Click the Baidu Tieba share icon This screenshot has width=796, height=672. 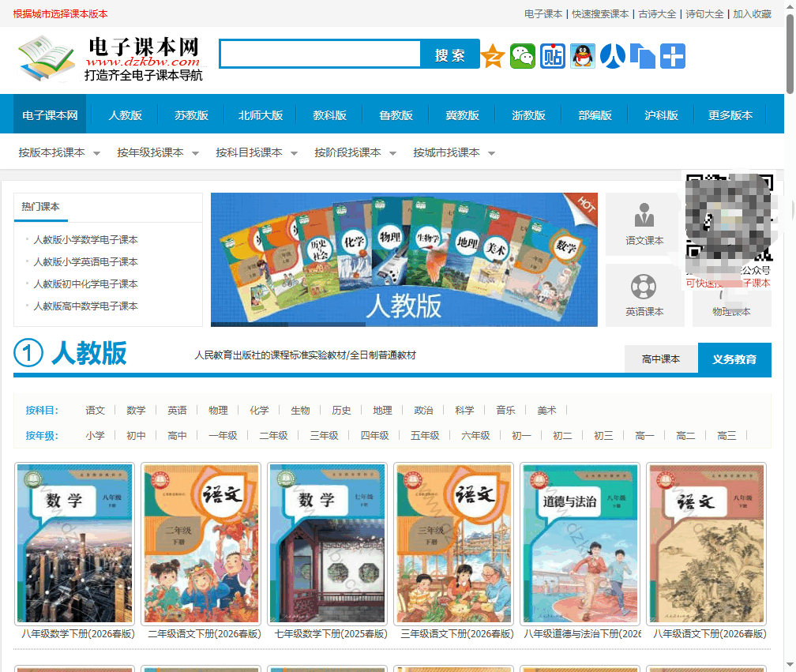click(x=552, y=56)
